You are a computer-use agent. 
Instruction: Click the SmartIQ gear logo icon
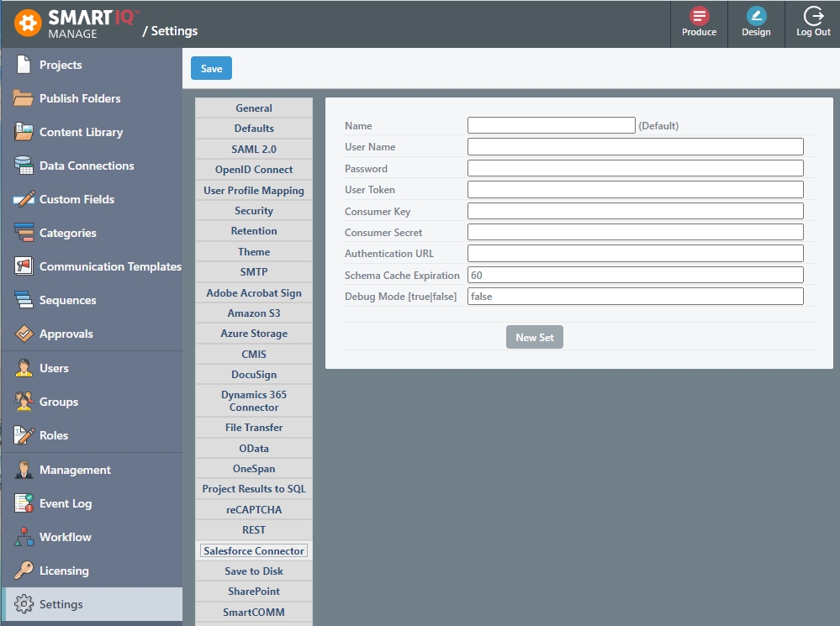coord(28,23)
